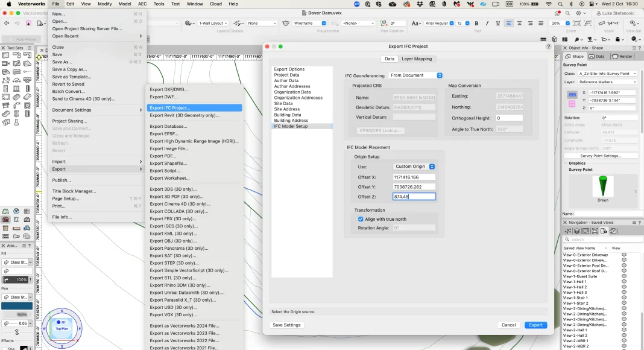This screenshot has width=644, height=350.
Task: Switch to the Layer Mapping tab
Action: tap(417, 59)
